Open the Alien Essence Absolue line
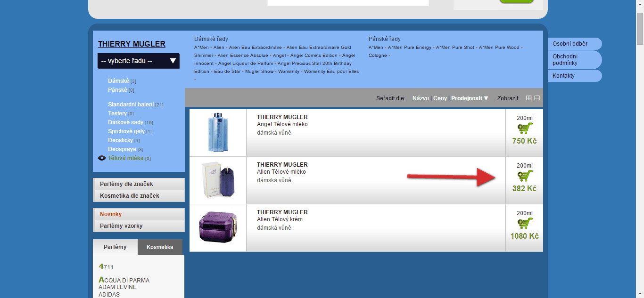The width and height of the screenshot is (644, 298). pos(243,56)
